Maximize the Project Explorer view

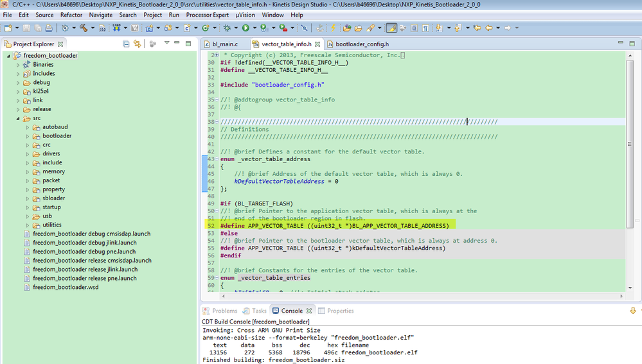[188, 44]
